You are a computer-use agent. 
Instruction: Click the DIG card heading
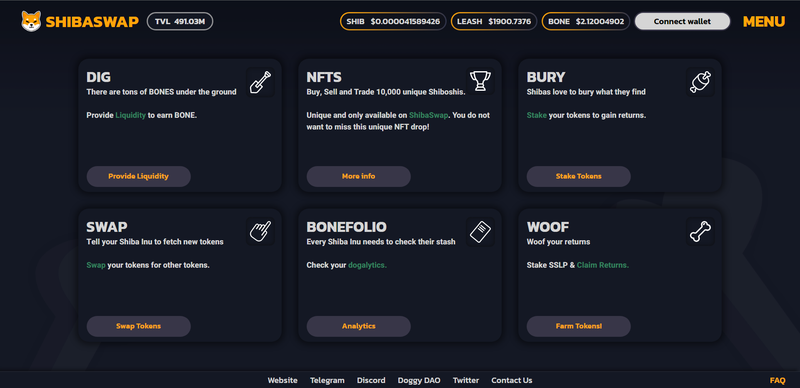(98, 77)
